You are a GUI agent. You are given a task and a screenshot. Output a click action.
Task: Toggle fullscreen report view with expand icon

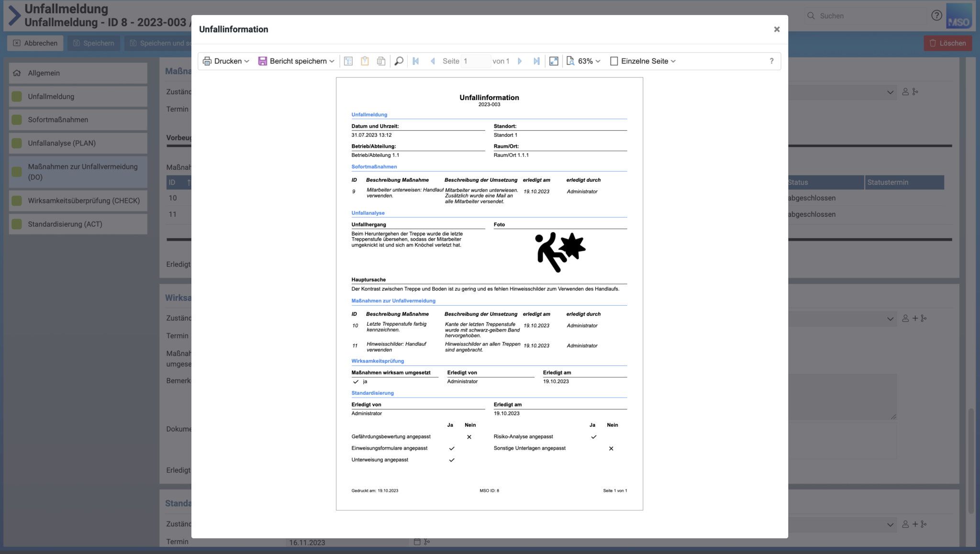pyautogui.click(x=554, y=61)
